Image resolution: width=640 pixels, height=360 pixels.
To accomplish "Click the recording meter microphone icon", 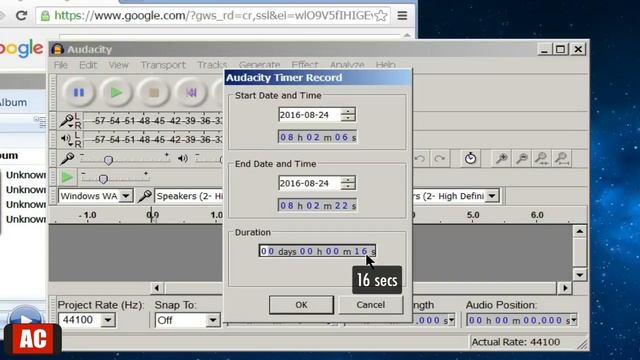I will [x=66, y=120].
